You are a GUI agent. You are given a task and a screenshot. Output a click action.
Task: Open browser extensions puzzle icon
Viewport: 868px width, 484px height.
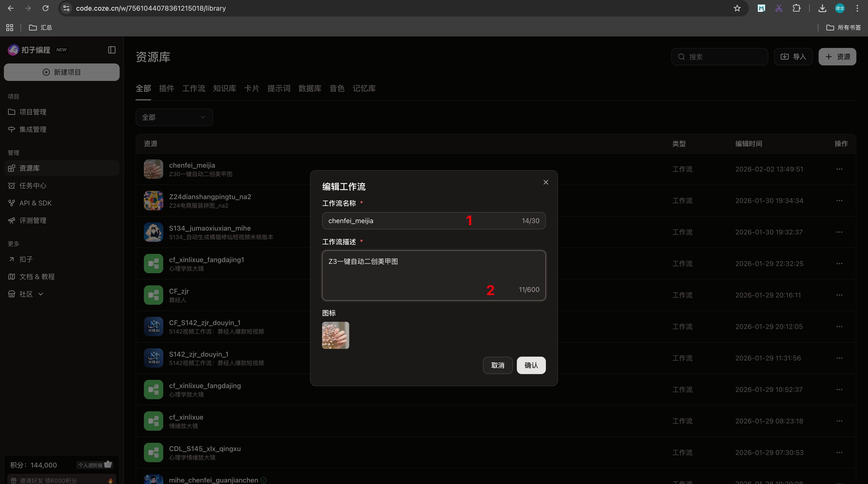796,8
